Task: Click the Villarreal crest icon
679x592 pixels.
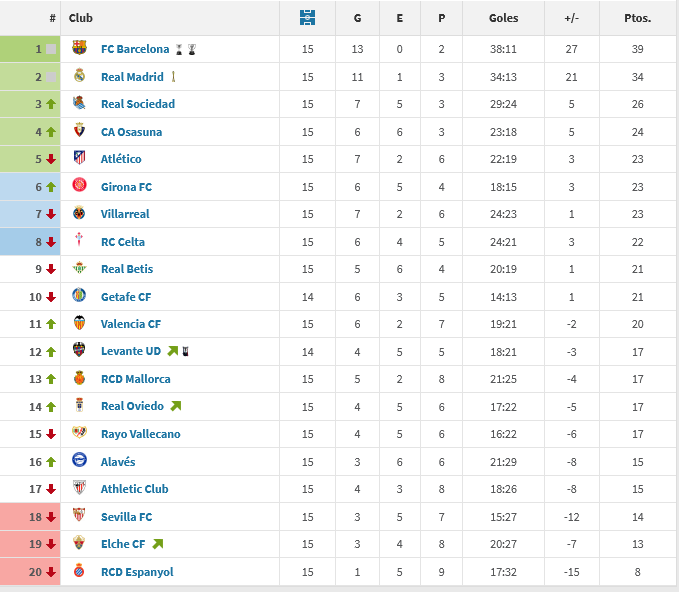Action: [80, 214]
